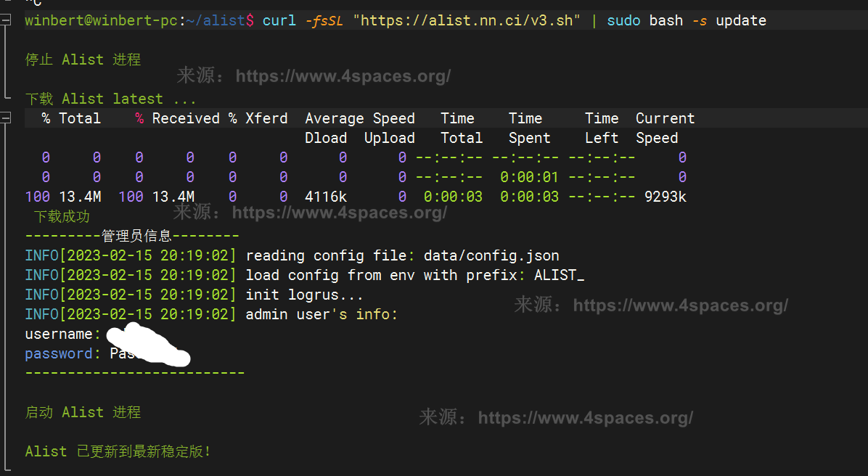
Task: Click the data/config.json file path
Action: (491, 255)
